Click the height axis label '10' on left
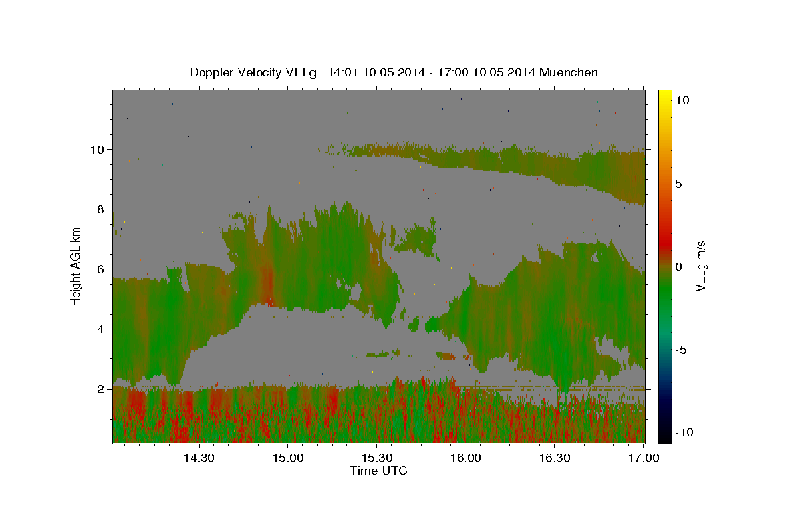 [99, 149]
